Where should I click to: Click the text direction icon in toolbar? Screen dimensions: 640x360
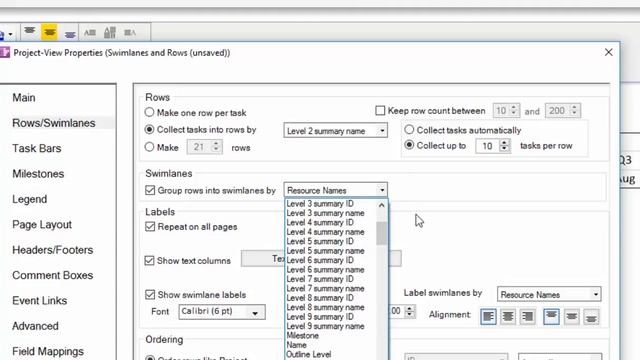(x=90, y=32)
